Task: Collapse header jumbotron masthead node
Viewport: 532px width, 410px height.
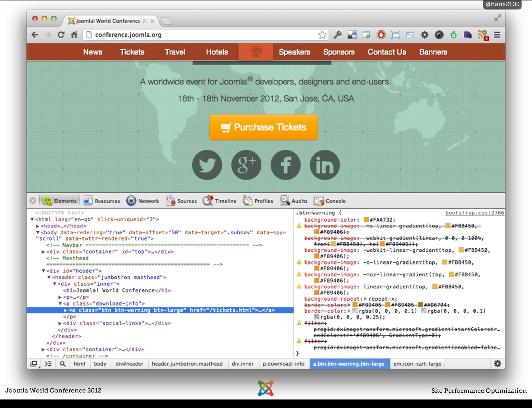Action: click(49, 277)
